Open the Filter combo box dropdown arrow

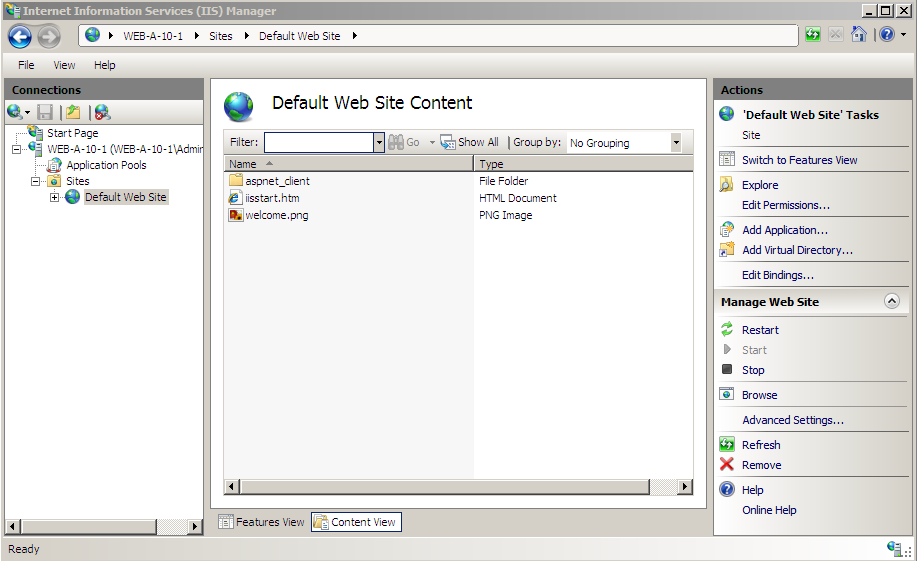tap(379, 142)
